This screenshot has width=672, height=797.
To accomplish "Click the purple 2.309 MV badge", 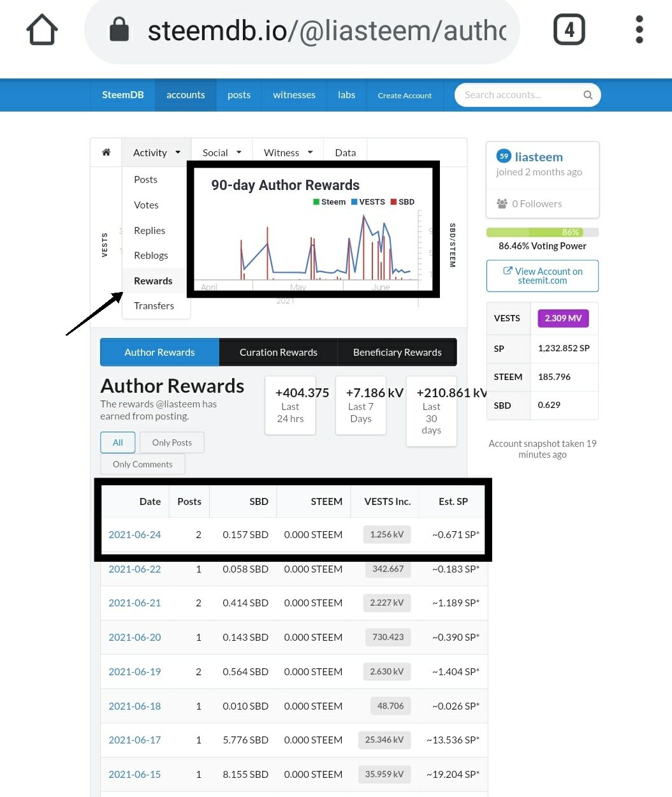I will pyautogui.click(x=563, y=318).
